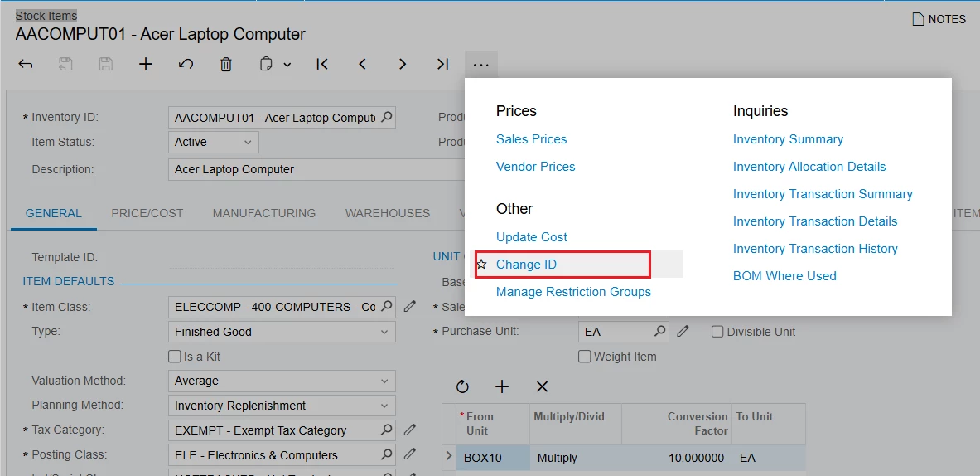
Task: Select Update Cost menu entry
Action: point(532,237)
